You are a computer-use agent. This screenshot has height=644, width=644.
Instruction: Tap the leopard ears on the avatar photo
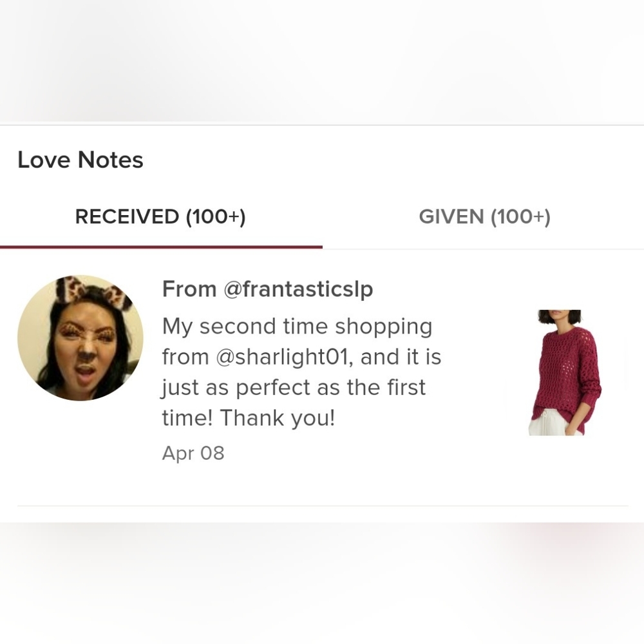coord(93,291)
